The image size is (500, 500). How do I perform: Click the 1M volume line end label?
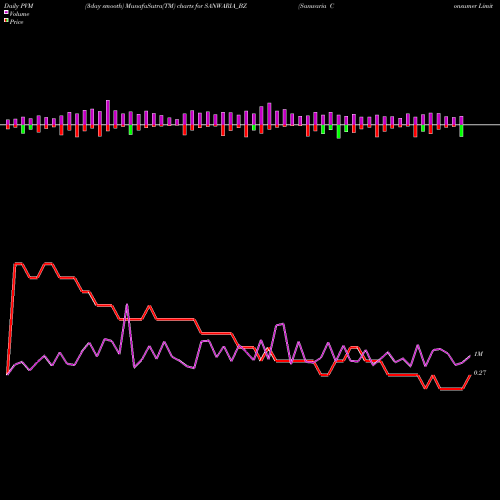(x=478, y=354)
